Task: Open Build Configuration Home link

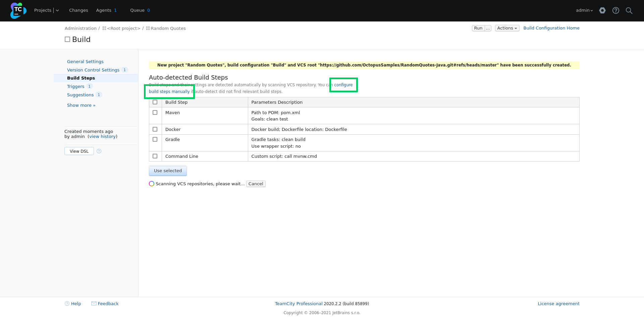Action: (x=551, y=28)
